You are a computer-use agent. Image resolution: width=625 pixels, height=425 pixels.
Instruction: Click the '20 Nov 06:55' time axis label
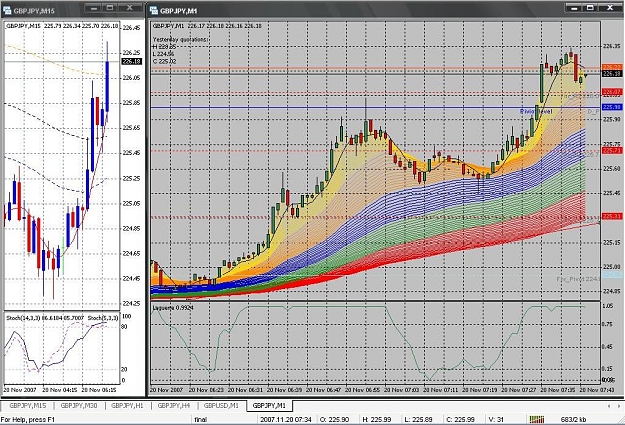coord(362,390)
